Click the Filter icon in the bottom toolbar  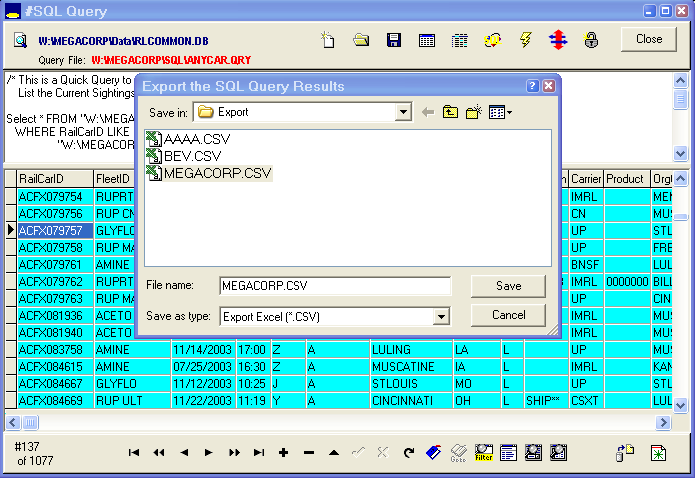[484, 452]
